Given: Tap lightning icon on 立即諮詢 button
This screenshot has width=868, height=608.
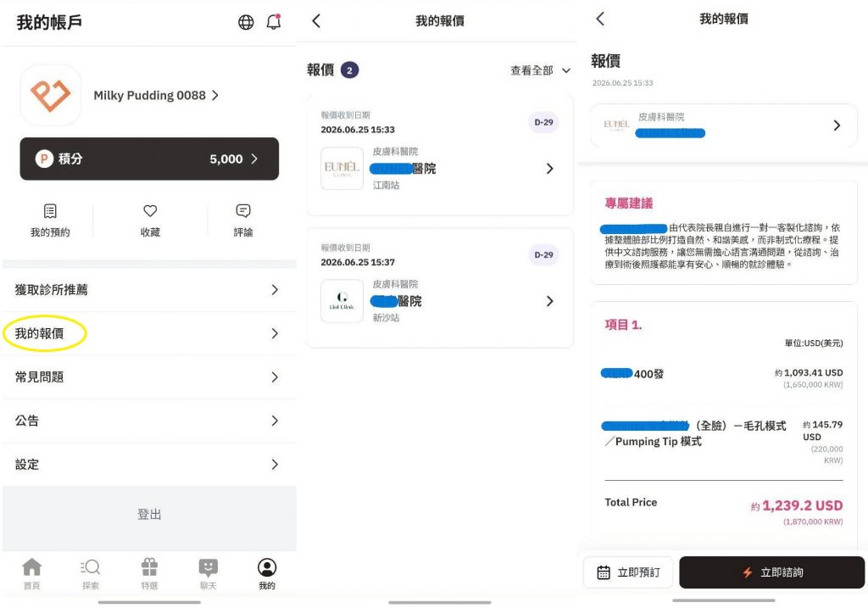Looking at the screenshot, I should 748,572.
